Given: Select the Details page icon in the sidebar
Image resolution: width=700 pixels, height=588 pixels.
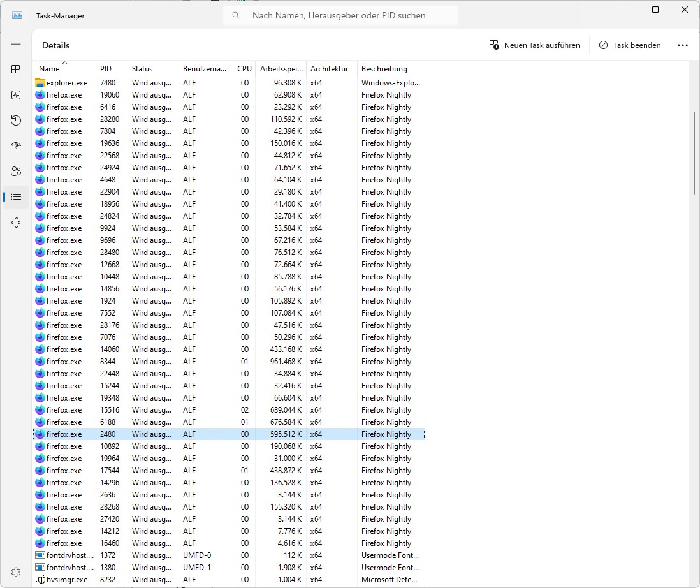Looking at the screenshot, I should (x=16, y=197).
